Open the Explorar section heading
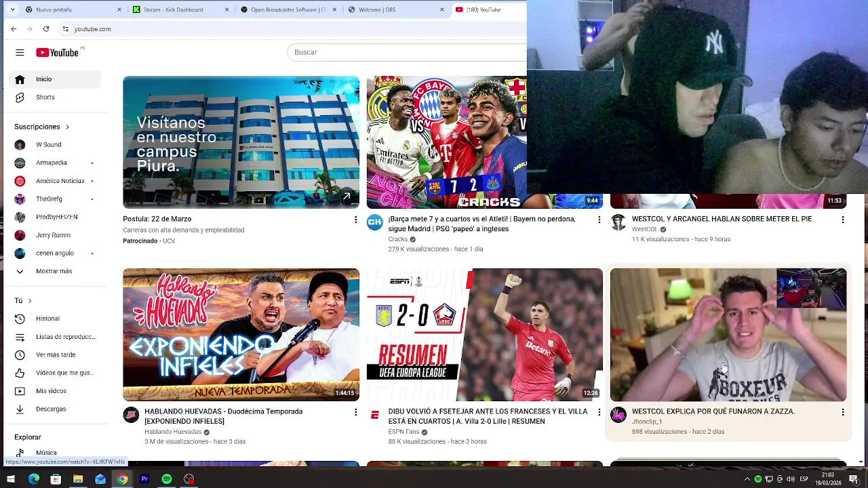Viewport: 868px width, 488px height. pyautogui.click(x=28, y=437)
